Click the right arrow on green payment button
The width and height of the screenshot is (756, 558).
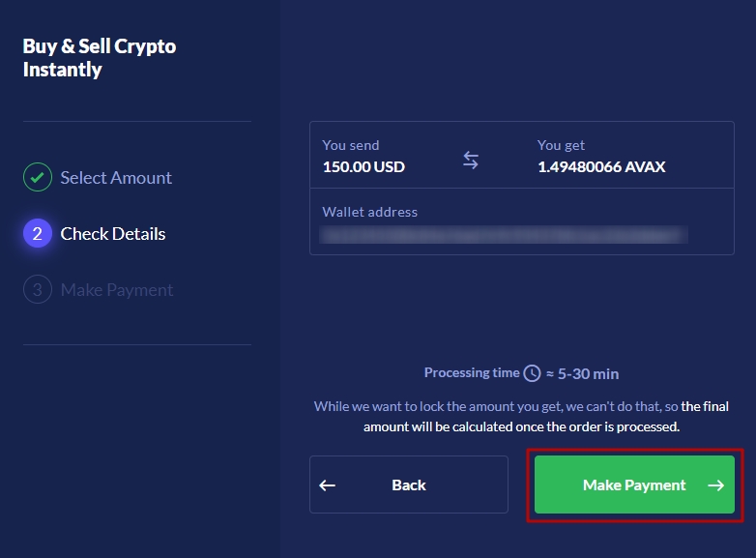715,485
